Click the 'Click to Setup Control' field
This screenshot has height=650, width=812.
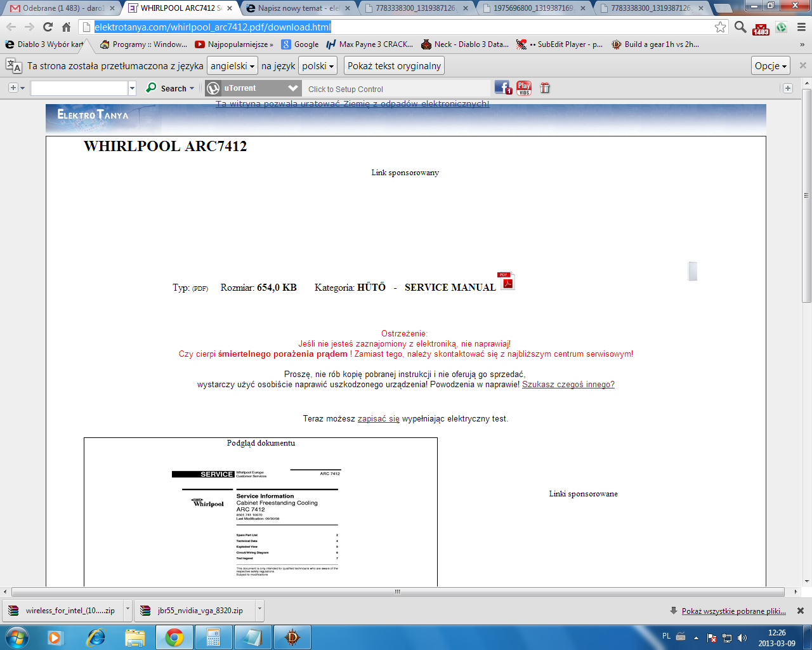coord(398,89)
